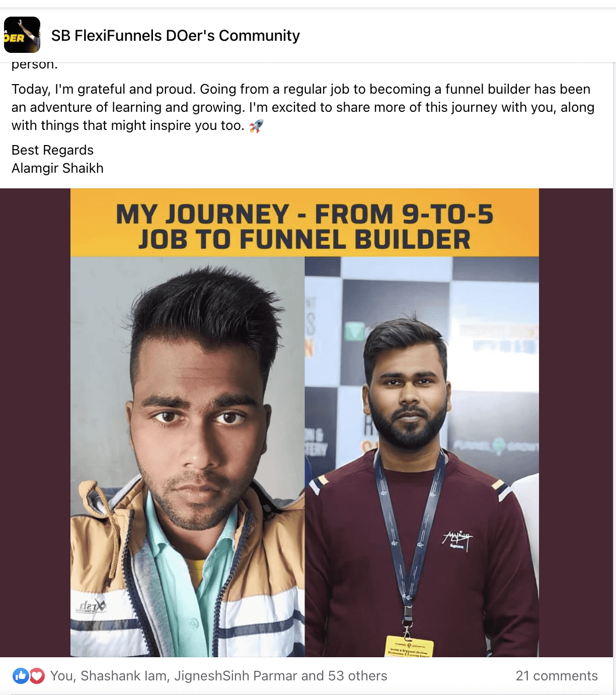616x695 pixels.
Task: Click the red heart Love reaction icon
Action: pyautogui.click(x=37, y=676)
